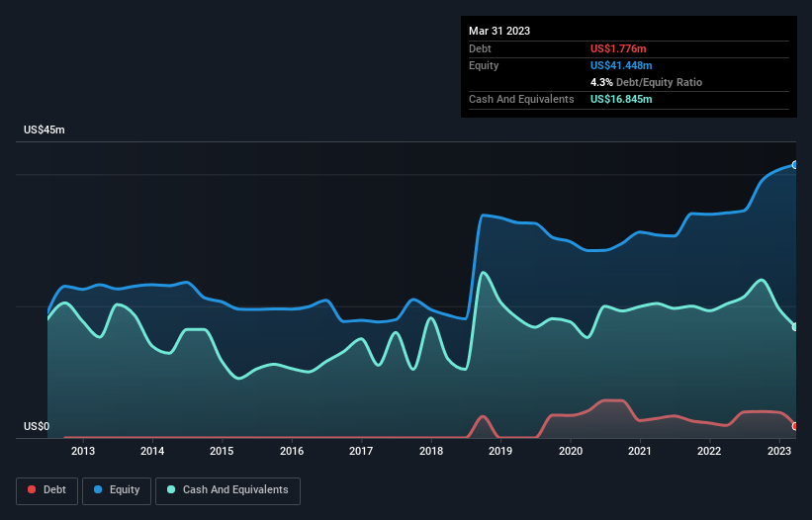
Task: Click the US$0 y-axis label
Action: (x=37, y=426)
